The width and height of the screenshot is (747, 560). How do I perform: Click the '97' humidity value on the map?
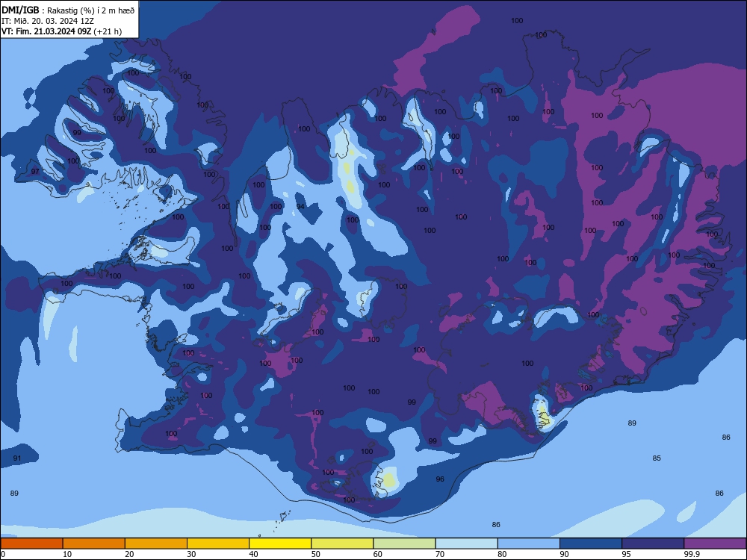click(35, 172)
